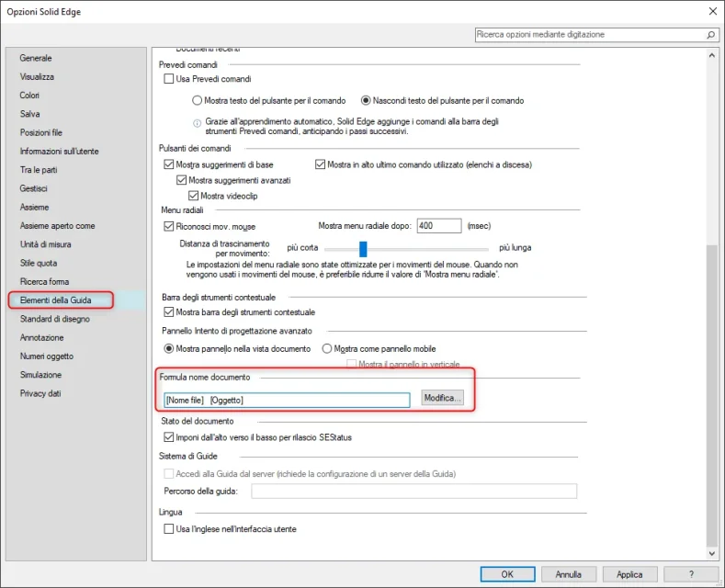
Task: Toggle Imponi dall'alto verso il basso checkbox
Action: pos(169,436)
